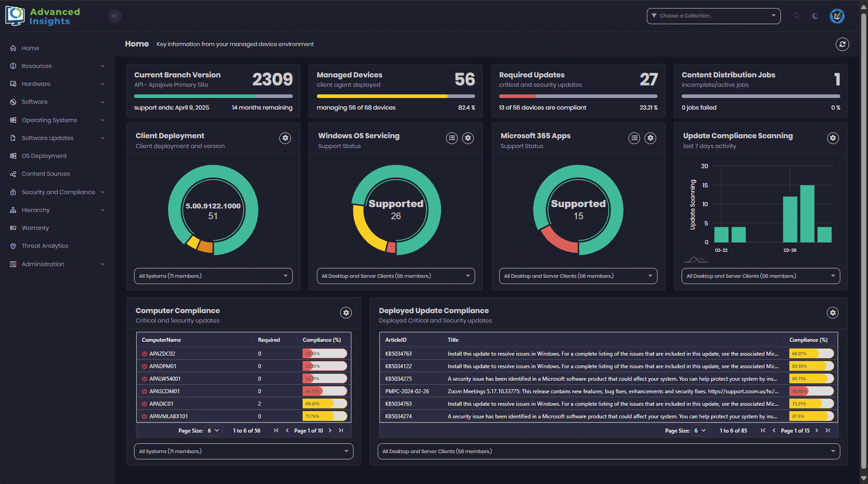This screenshot has height=484, width=868.
Task: Go to next page of Deployed Update Compliance
Action: pyautogui.click(x=817, y=431)
